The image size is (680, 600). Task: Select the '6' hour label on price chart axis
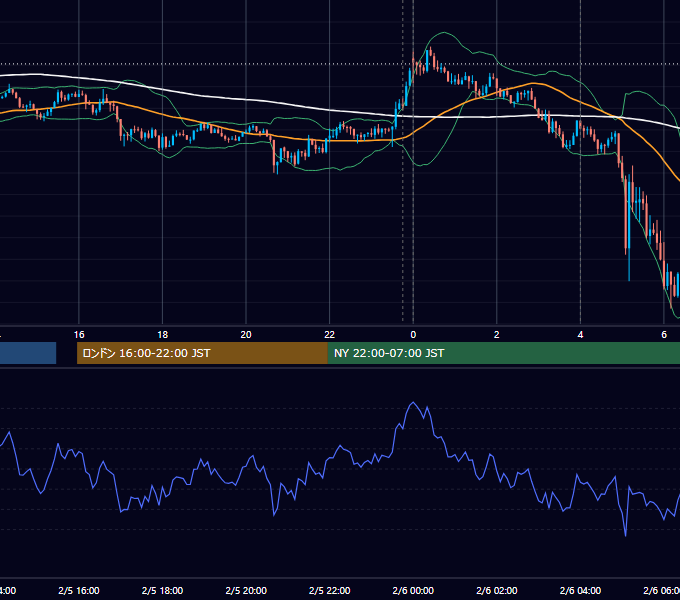click(664, 335)
